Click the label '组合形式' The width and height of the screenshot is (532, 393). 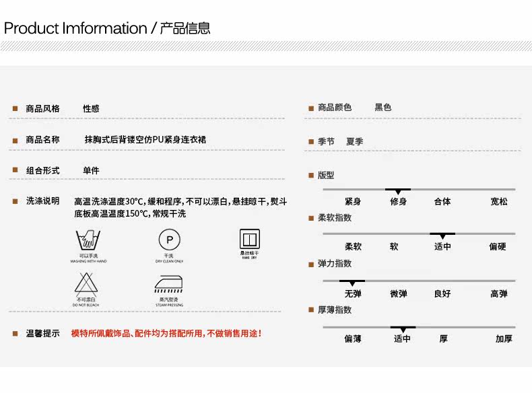42,170
